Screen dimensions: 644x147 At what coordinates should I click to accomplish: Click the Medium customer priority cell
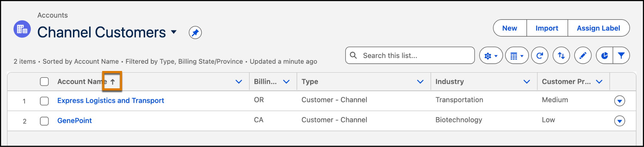pyautogui.click(x=555, y=100)
